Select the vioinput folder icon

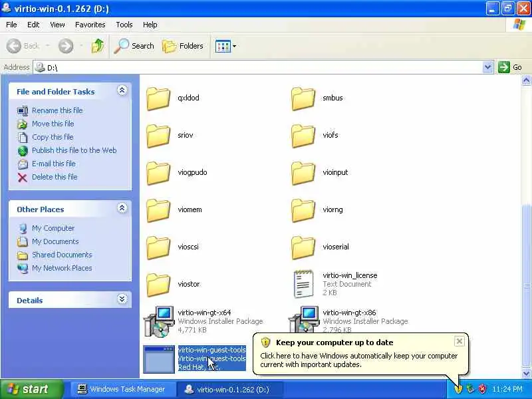(303, 174)
